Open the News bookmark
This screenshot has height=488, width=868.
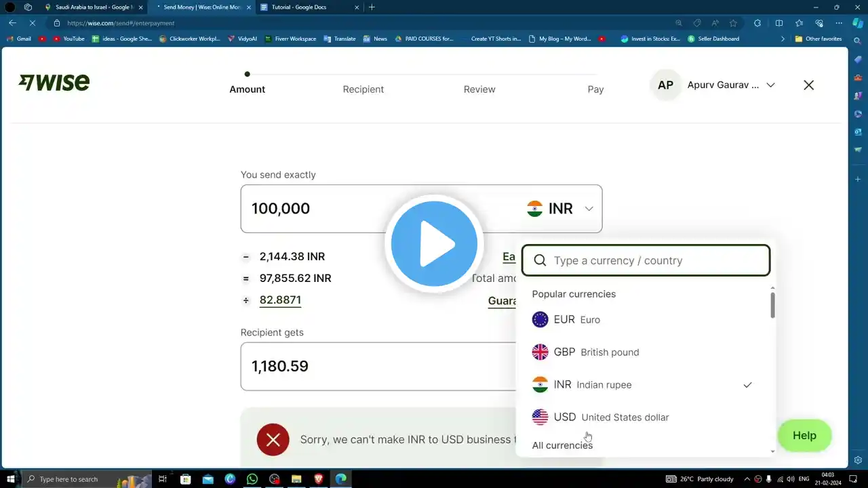click(375, 39)
